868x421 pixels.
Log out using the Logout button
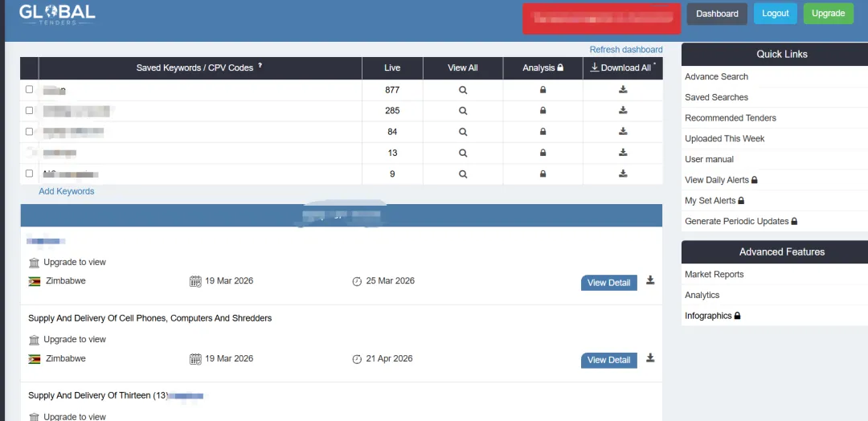775,14
